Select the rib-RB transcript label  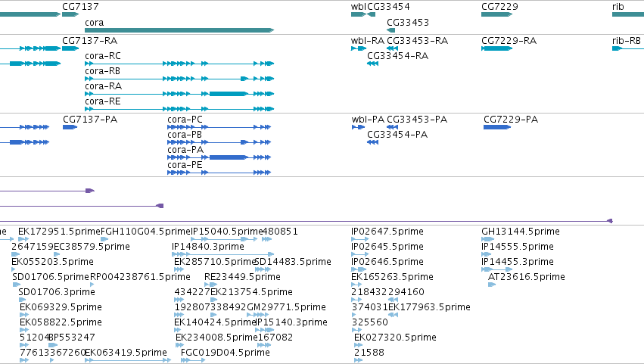627,41
